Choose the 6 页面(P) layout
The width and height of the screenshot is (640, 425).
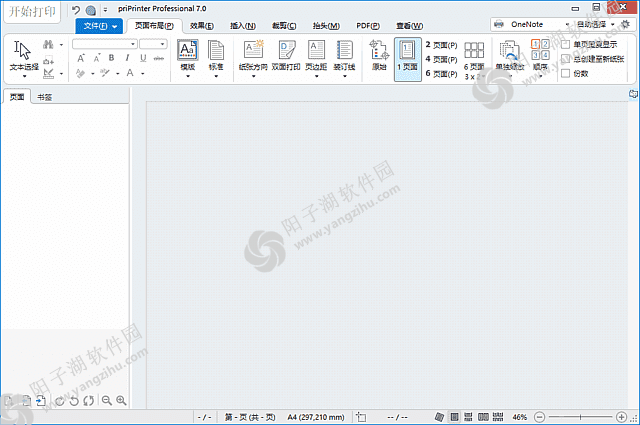tap(441, 73)
